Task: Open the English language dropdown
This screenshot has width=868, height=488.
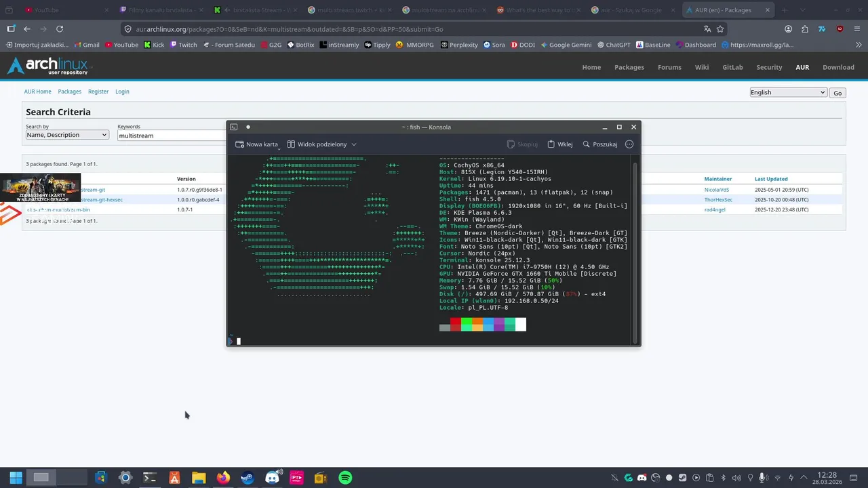Action: coord(789,92)
